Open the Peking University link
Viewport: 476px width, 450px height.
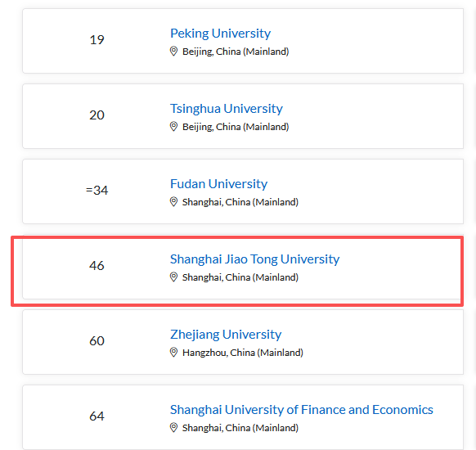click(x=220, y=34)
